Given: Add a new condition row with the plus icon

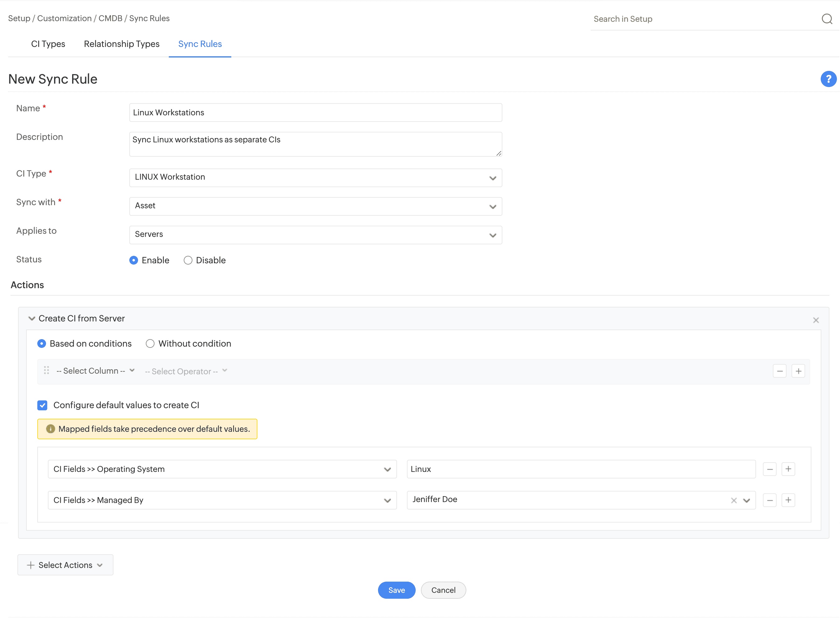Looking at the screenshot, I should tap(798, 371).
